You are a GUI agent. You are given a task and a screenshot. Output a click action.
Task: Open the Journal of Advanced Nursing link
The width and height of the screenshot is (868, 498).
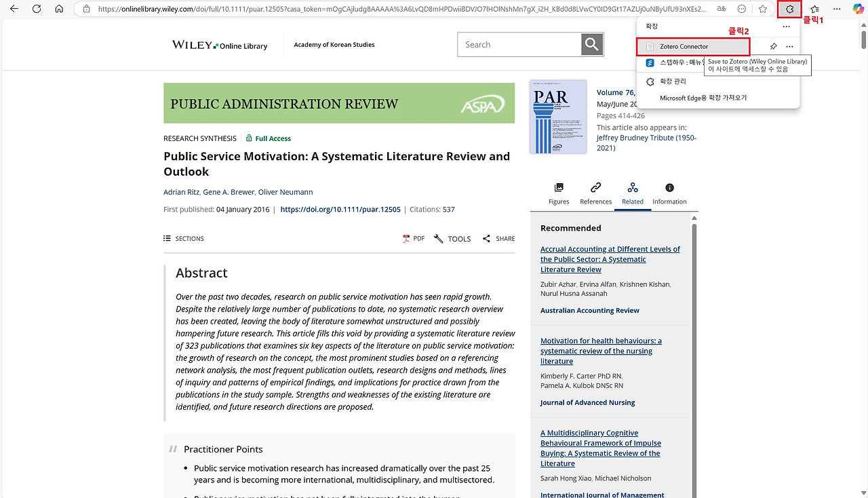tap(588, 402)
